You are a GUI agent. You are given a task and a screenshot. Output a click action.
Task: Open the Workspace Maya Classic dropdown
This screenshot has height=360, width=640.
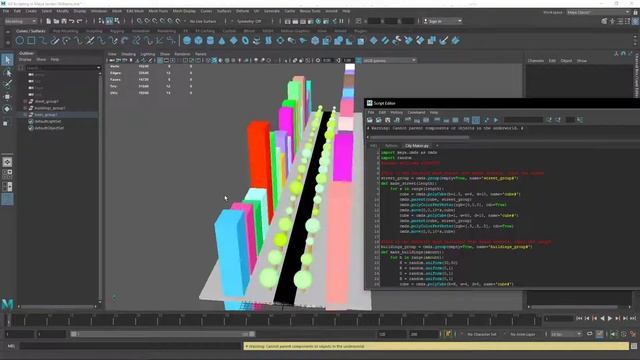click(599, 12)
